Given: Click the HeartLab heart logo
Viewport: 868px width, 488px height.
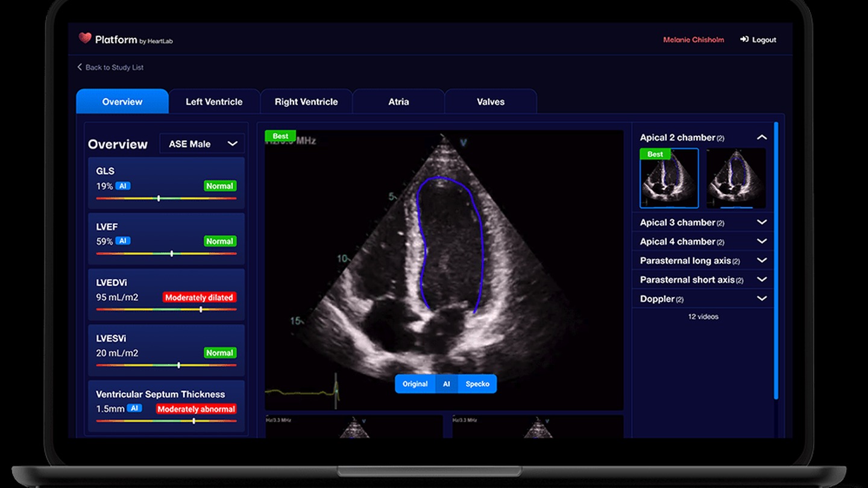Looking at the screenshot, I should 84,39.
